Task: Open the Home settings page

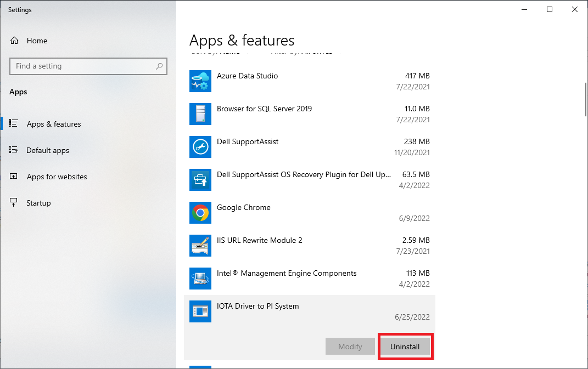Action: (37, 41)
